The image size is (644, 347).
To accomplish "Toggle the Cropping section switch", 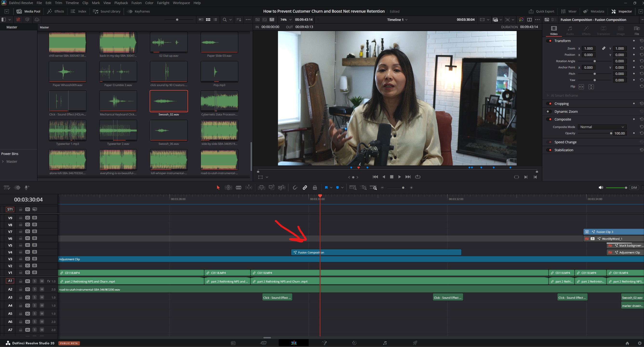I will [x=550, y=104].
